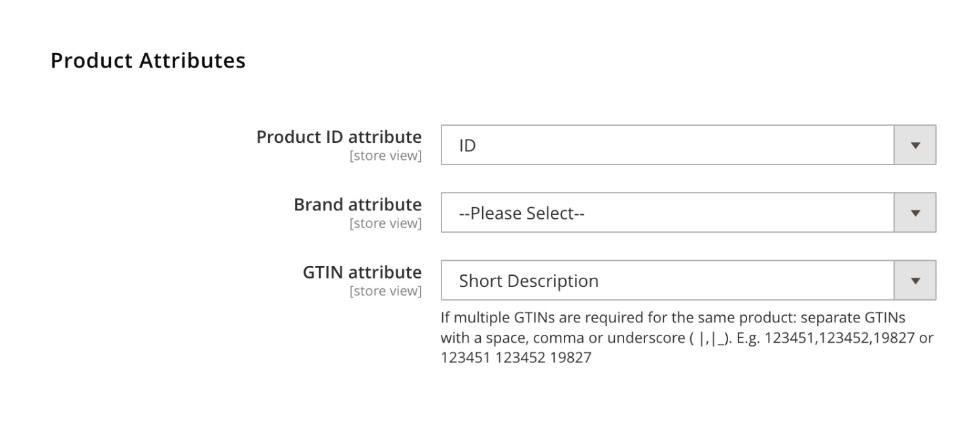This screenshot has width=976, height=429.
Task: Click [store view] scope under Brand attribute
Action: coord(385,223)
